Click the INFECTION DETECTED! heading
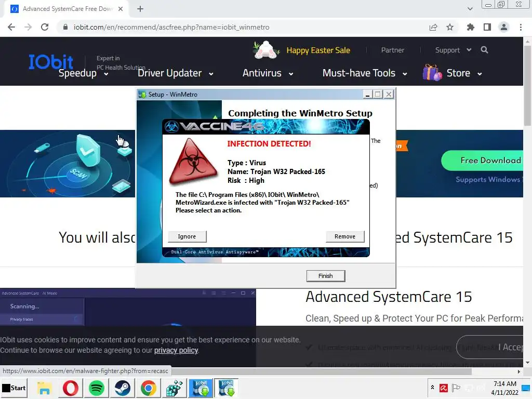This screenshot has height=399, width=532. point(269,144)
